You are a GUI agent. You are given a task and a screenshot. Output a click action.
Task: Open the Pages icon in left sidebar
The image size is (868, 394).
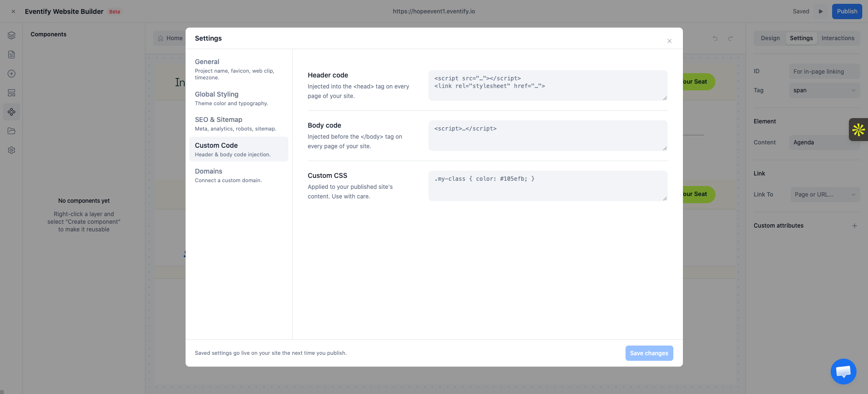pos(11,55)
